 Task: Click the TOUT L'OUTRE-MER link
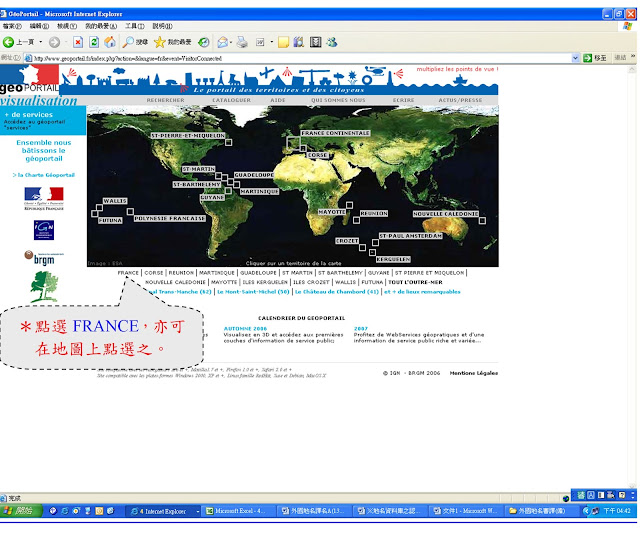(415, 282)
